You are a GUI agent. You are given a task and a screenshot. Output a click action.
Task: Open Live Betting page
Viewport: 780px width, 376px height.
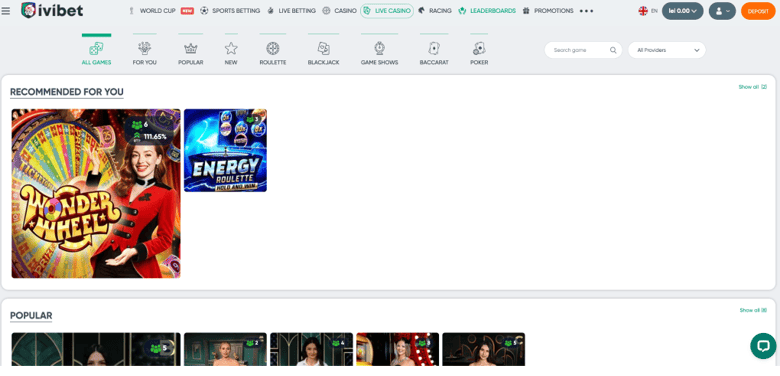point(297,10)
